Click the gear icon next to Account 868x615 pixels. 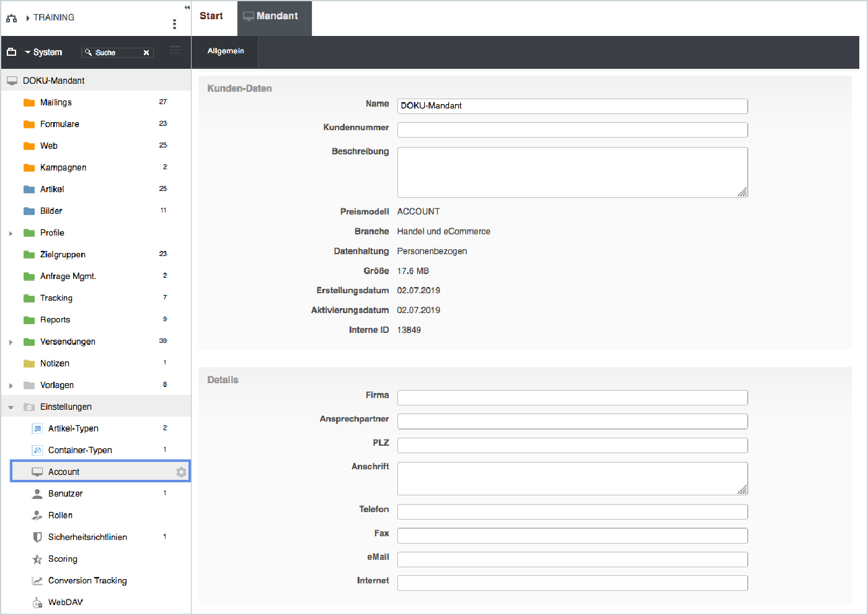(181, 472)
